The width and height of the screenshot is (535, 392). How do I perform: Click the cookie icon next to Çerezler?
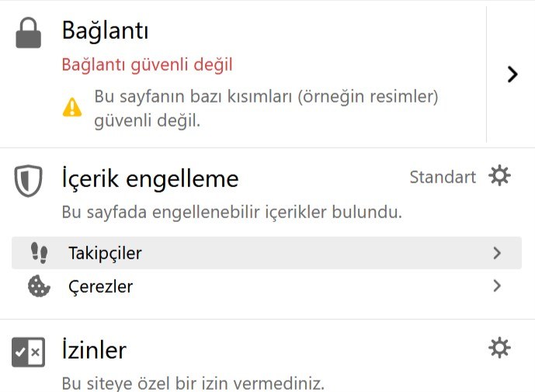point(39,286)
